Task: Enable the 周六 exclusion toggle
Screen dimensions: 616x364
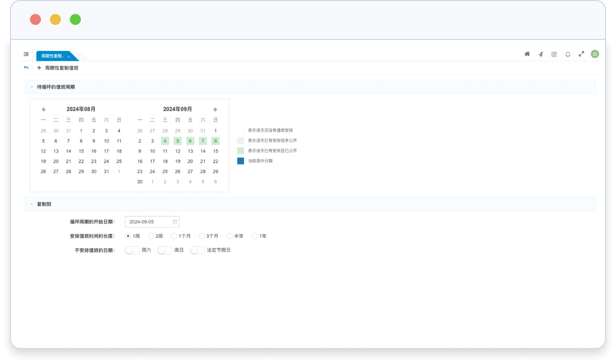Action: pos(132,250)
